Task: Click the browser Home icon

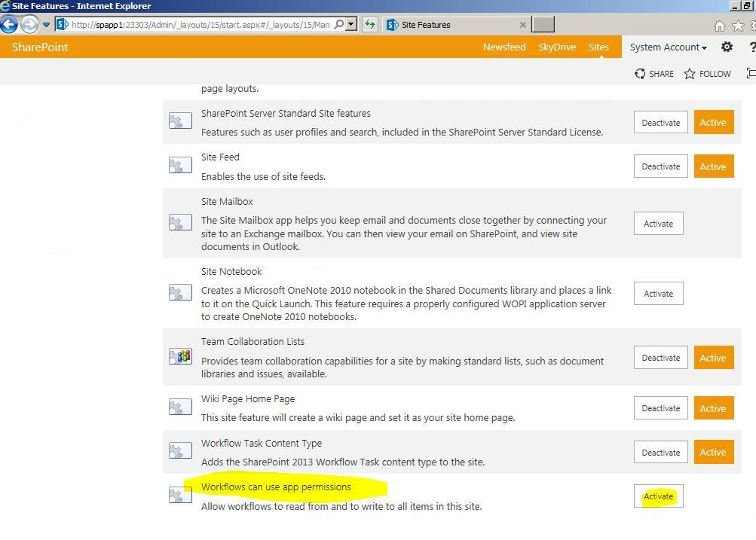Action: click(x=719, y=26)
